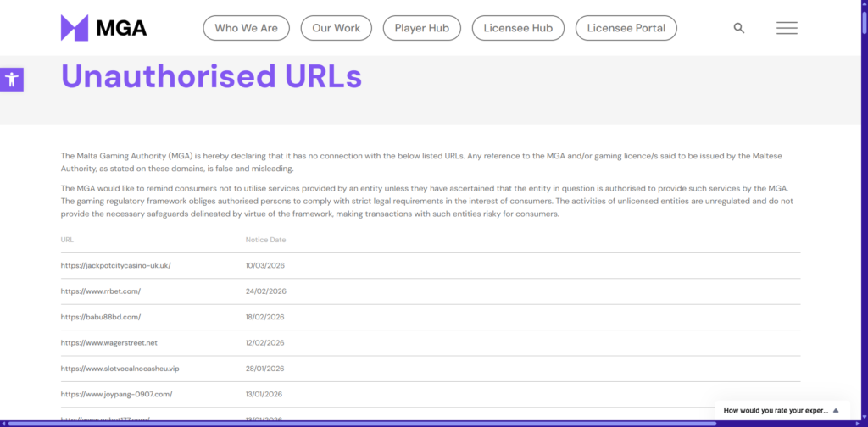The height and width of the screenshot is (427, 868).
Task: Open Licensee Hub navigation item
Action: 518,28
